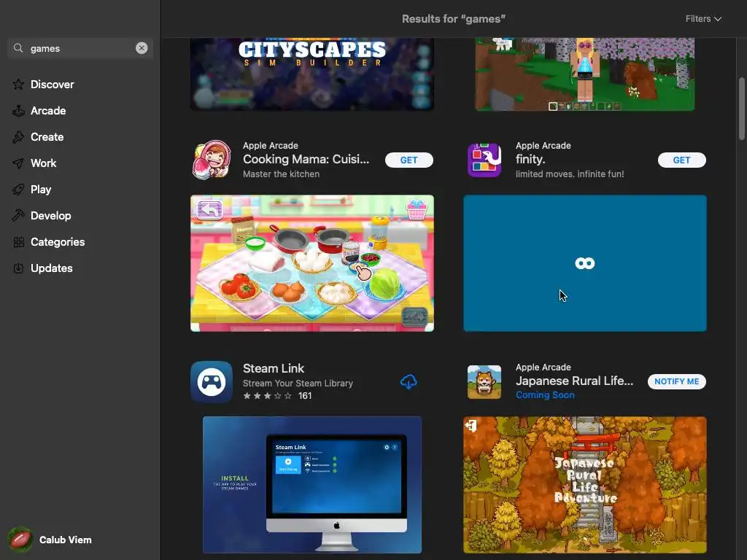Click 'Stream Your Steam Library' subtitle
Screen dimensions: 747x560
pyautogui.click(x=298, y=384)
